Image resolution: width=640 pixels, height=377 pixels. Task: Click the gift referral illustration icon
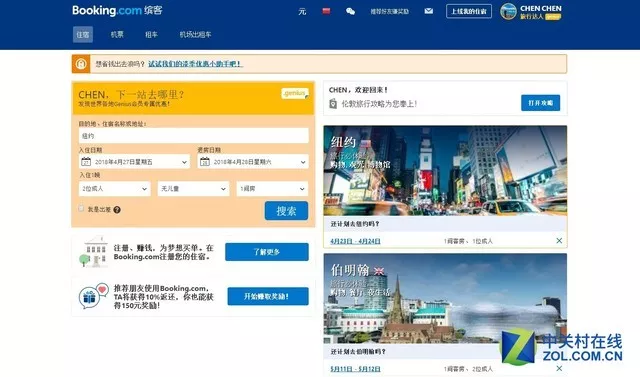[x=93, y=296]
